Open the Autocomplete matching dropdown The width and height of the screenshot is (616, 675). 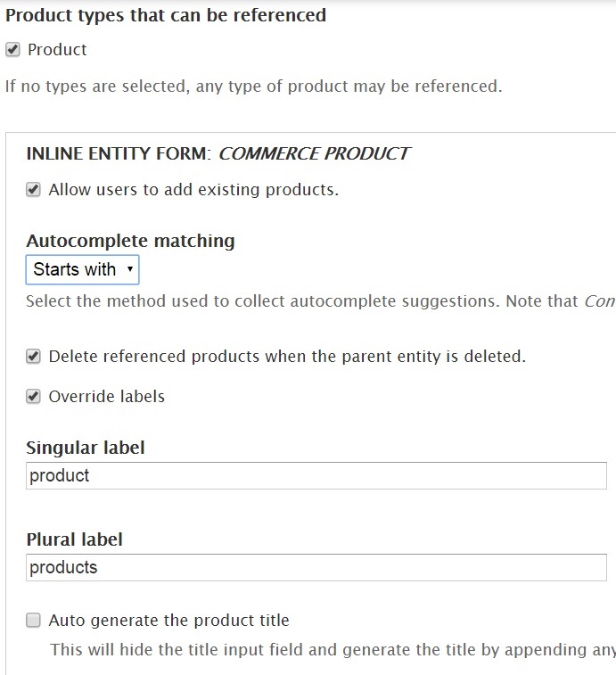click(x=82, y=269)
